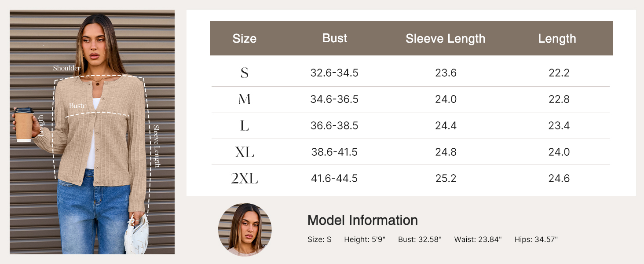Viewport: 644px width, 264px height.
Task: Click the Bust column header
Action: 334,38
